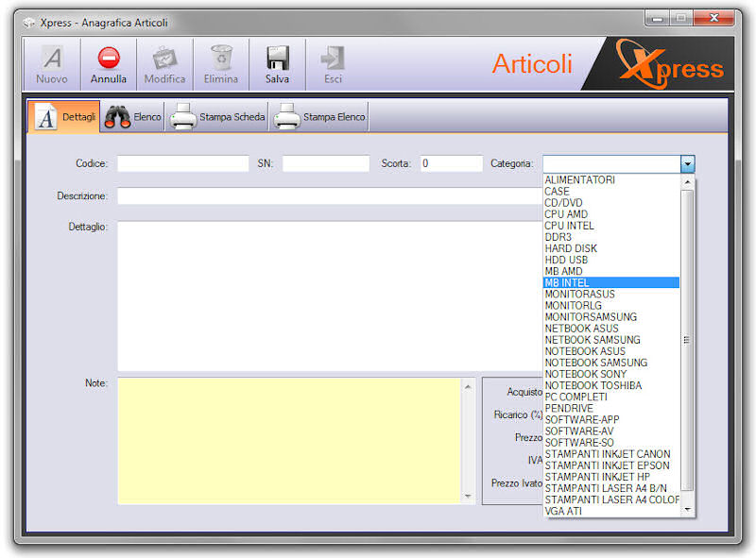Click the Codice input field
This screenshot has height=558, width=756.
point(182,163)
